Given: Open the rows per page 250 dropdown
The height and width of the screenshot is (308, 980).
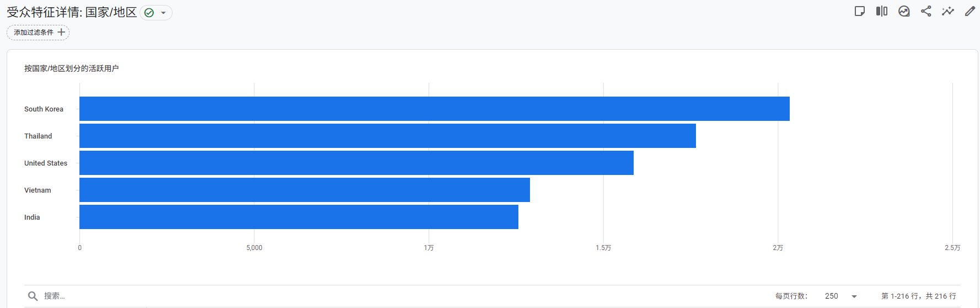Looking at the screenshot, I should coord(840,296).
